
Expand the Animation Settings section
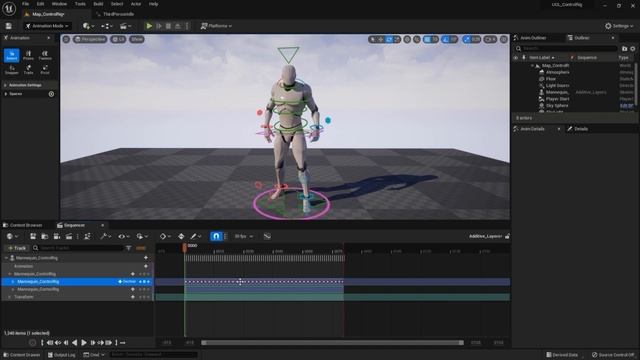tap(6, 85)
